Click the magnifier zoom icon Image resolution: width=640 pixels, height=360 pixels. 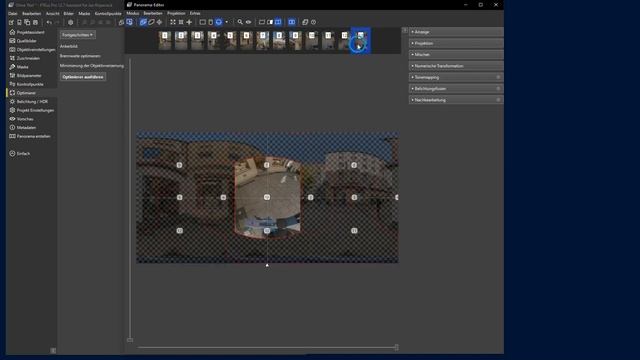240,22
